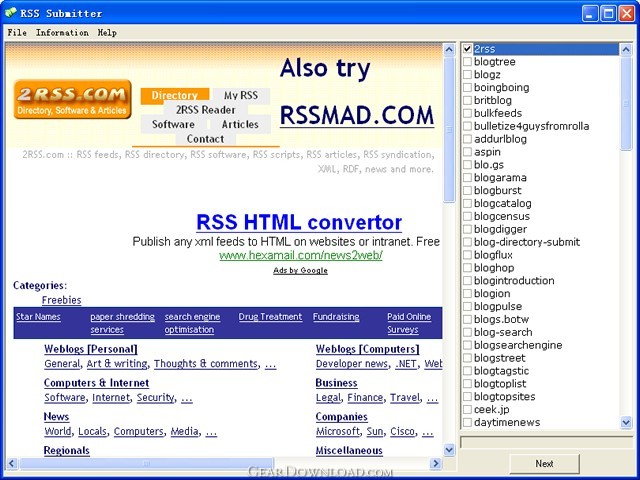Open the Paid Online Surveys link
This screenshot has height=480, width=640.
coord(409,323)
